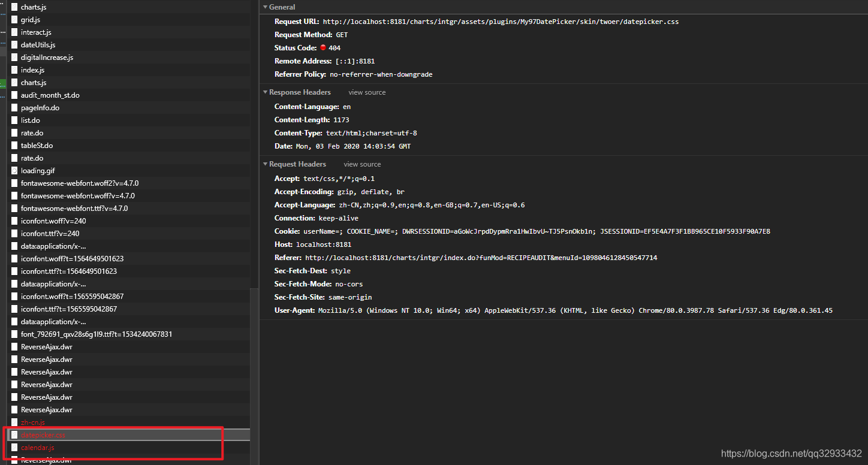Click the Content-Length 1173 value

coord(341,120)
